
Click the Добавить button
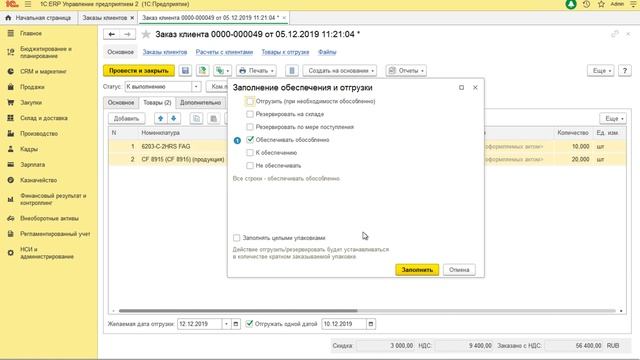point(127,118)
